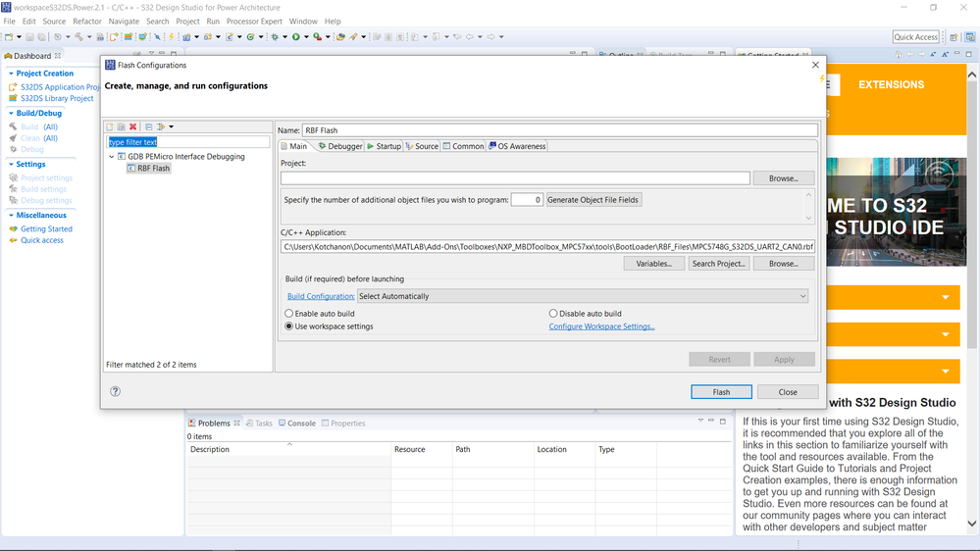
Task: Click Generate Object File Fields button
Action: pos(593,200)
